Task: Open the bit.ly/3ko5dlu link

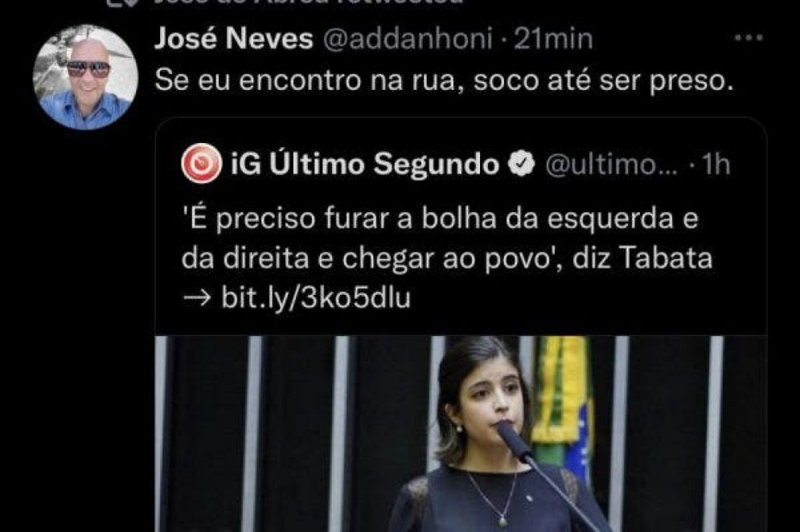Action: click(x=316, y=298)
